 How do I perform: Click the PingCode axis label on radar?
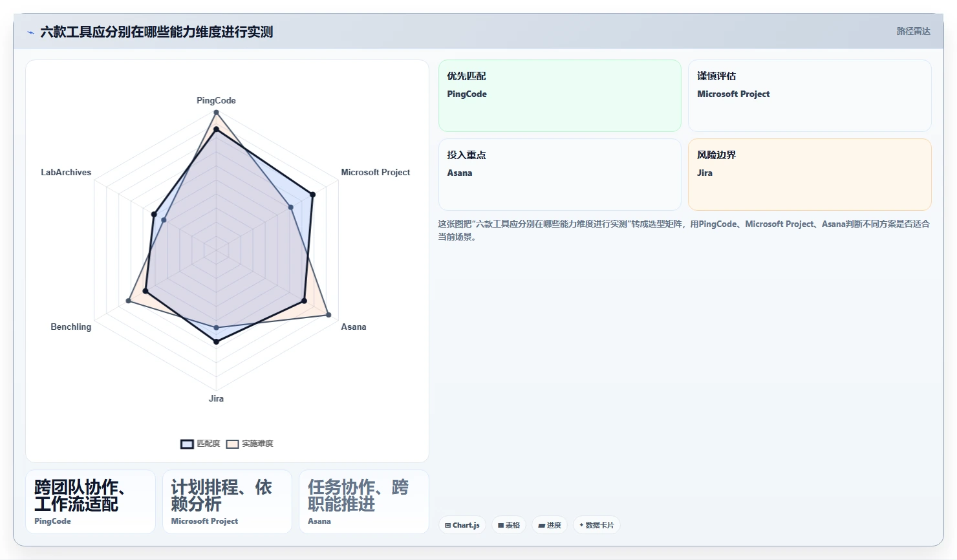coord(216,100)
